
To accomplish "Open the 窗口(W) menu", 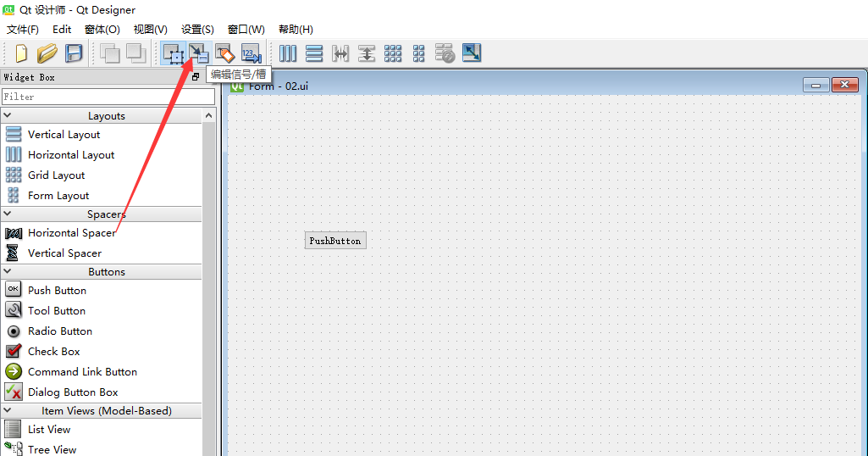I will [x=246, y=30].
